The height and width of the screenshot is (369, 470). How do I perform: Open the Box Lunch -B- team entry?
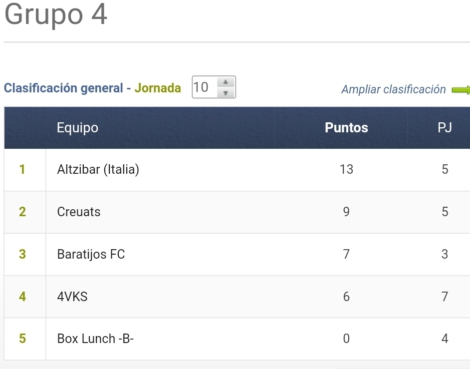pos(95,339)
